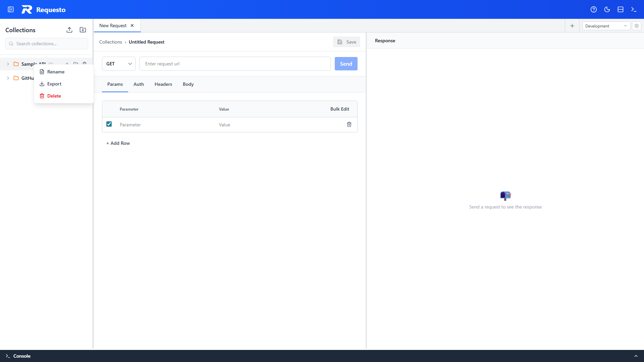The width and height of the screenshot is (644, 362).
Task: Open environment settings via the gear icon
Action: (x=637, y=26)
